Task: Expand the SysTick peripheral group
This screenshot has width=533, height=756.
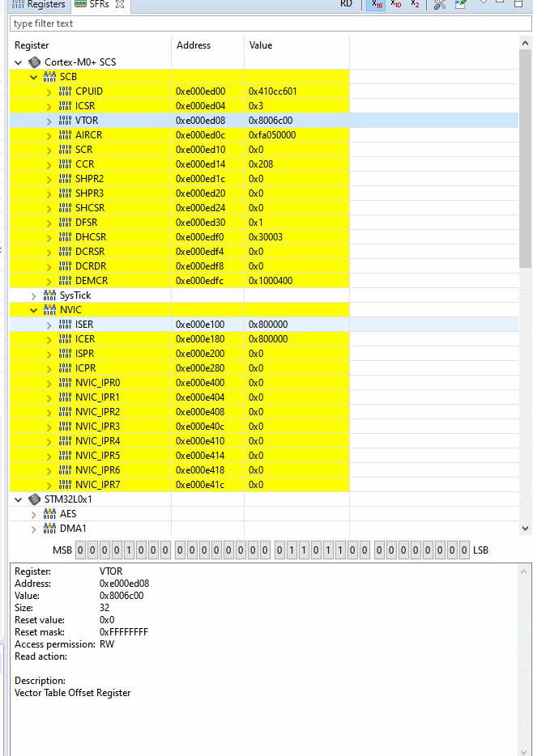Action: [x=33, y=295]
